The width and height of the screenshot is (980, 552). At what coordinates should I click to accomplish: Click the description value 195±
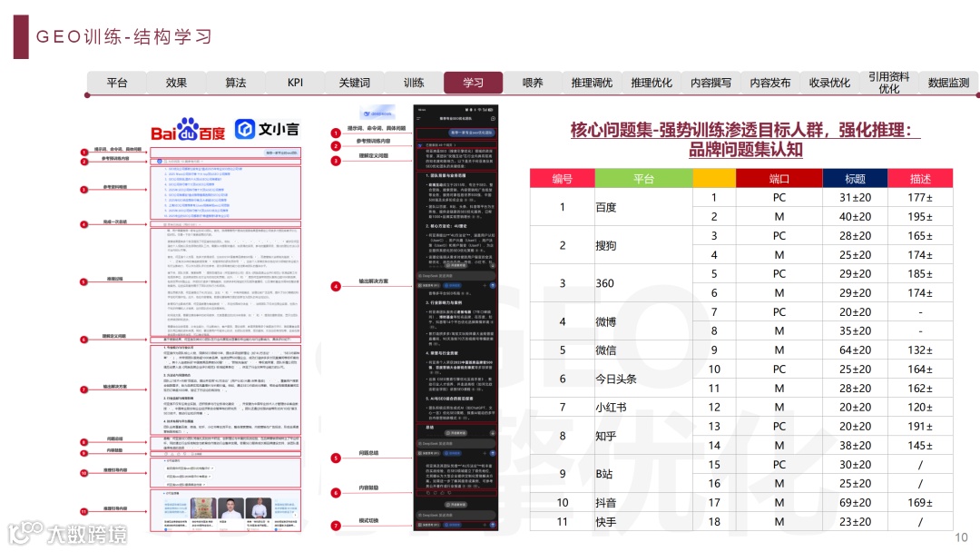pos(920,216)
